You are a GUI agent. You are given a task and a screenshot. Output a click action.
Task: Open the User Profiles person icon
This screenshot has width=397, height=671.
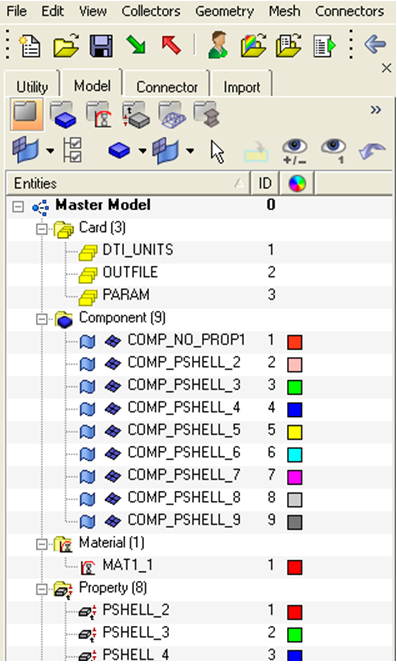pyautogui.click(x=218, y=45)
